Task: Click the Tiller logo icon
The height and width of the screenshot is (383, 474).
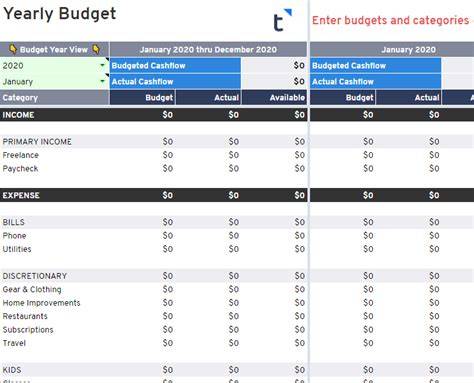Action: tap(282, 20)
